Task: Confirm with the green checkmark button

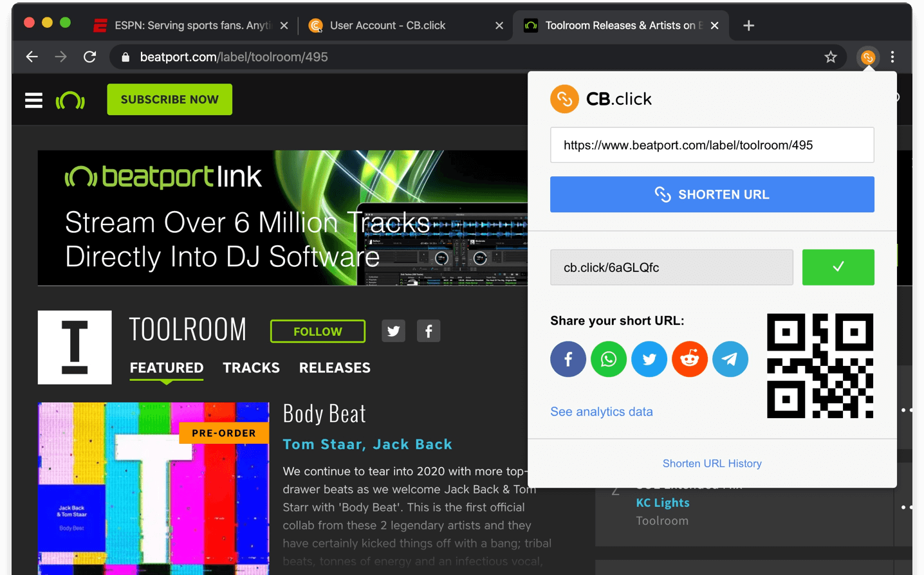Action: [838, 267]
